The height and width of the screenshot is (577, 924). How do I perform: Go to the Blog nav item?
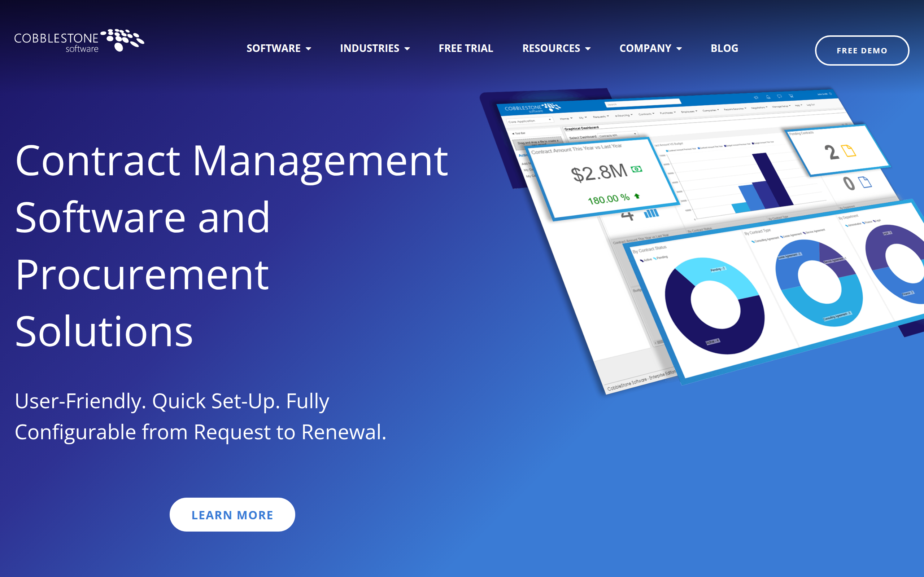pyautogui.click(x=724, y=48)
